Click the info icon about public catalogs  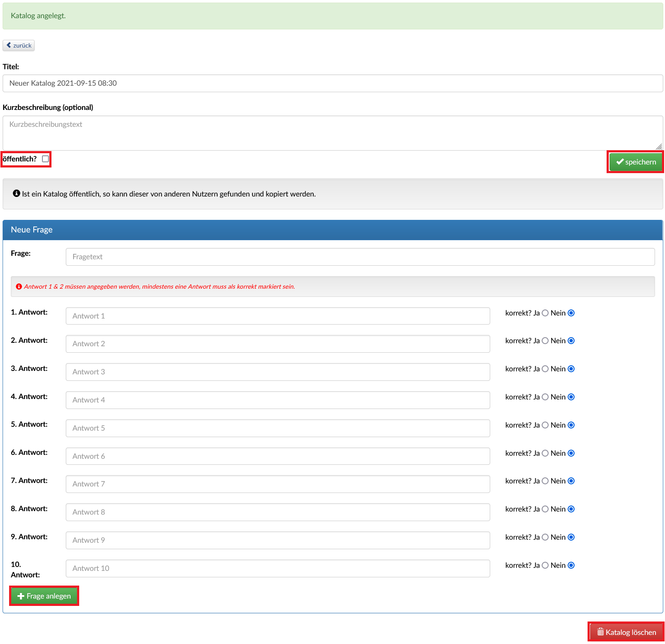(x=16, y=193)
